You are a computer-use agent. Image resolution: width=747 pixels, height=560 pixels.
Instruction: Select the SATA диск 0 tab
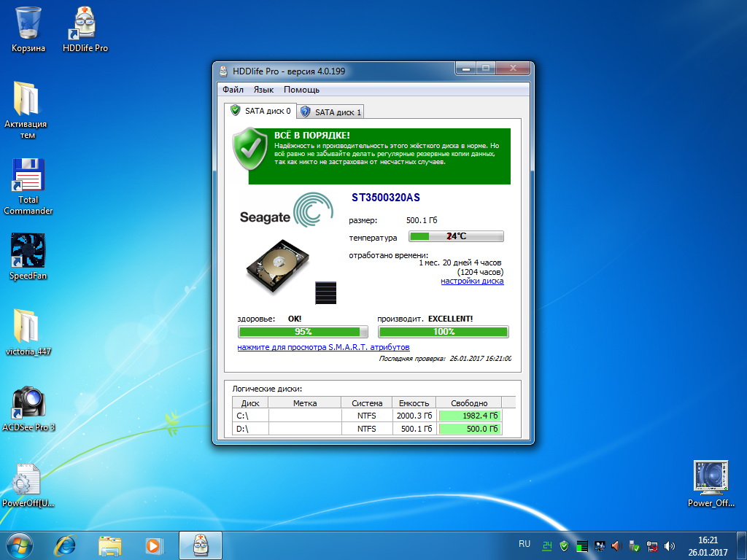coord(260,112)
